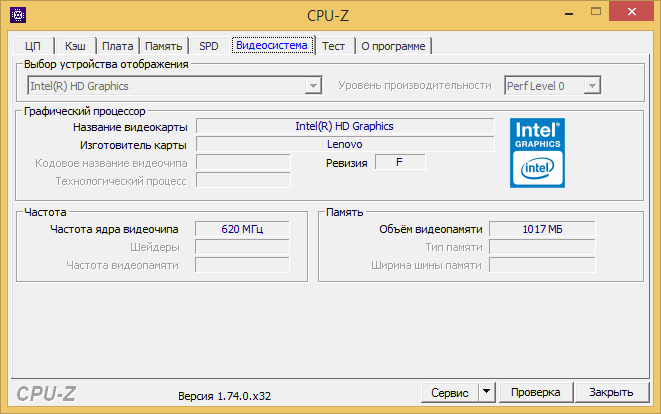
Task: Open the Плата tab
Action: pos(118,46)
